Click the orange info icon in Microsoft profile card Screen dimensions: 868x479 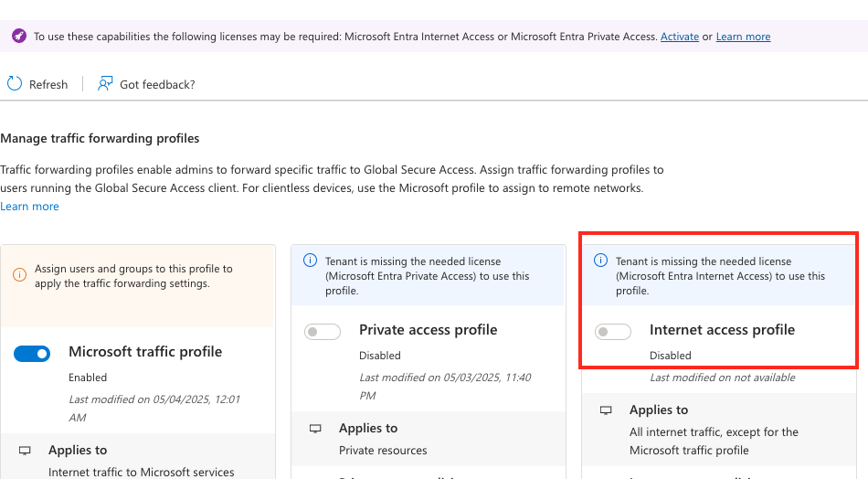pos(19,274)
